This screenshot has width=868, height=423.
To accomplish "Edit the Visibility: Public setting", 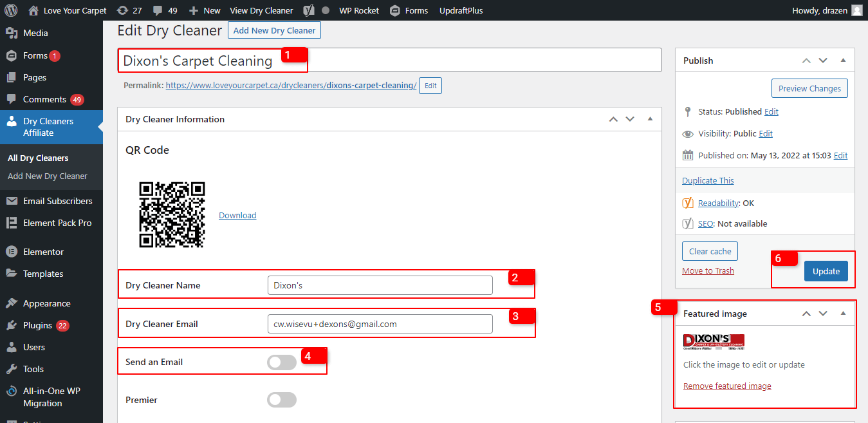I will pyautogui.click(x=766, y=133).
